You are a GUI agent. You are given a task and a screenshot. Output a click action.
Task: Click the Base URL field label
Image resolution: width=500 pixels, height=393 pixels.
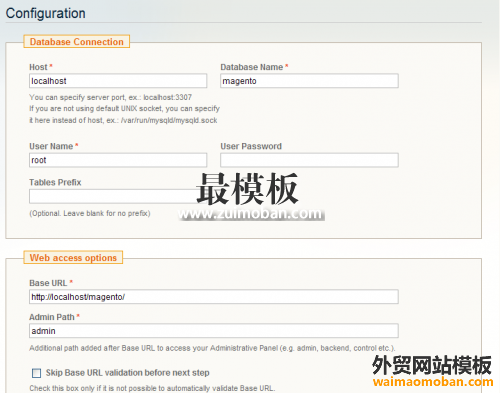coord(48,283)
